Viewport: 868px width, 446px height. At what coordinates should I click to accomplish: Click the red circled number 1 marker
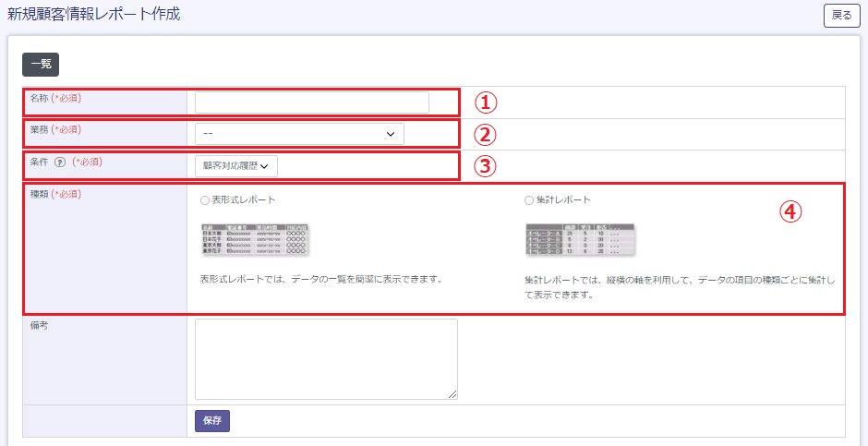pyautogui.click(x=485, y=102)
